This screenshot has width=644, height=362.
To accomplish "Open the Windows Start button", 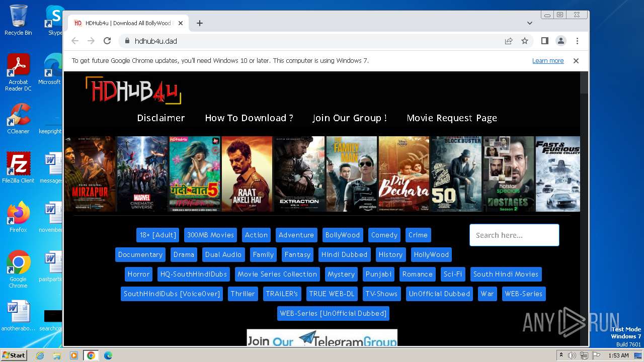I will 14,355.
